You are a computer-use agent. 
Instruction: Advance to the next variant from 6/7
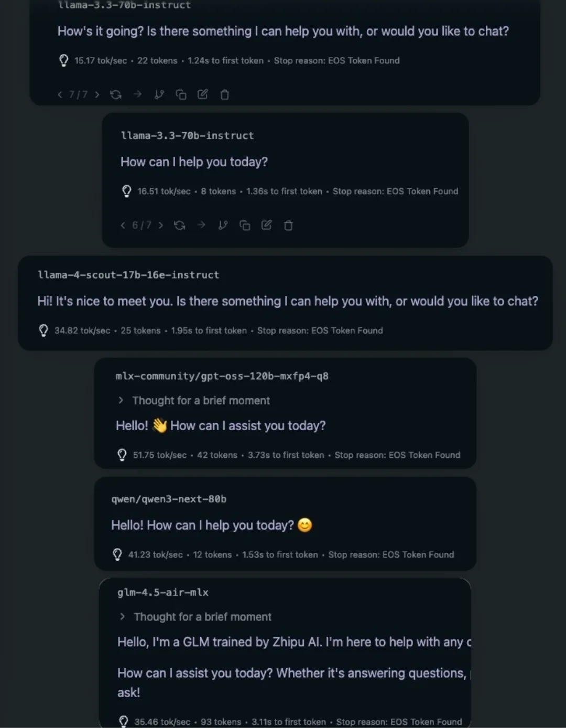161,226
